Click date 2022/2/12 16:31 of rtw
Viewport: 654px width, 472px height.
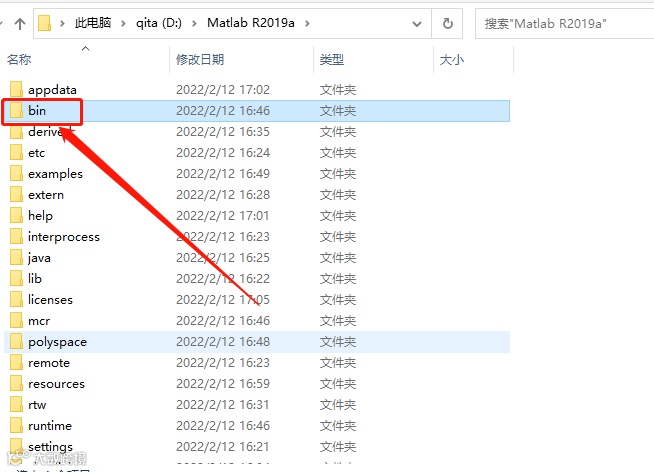point(223,404)
